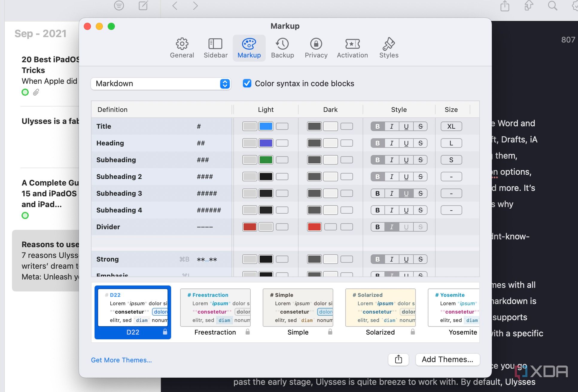Toggle italic for the Heading row
Image resolution: width=578 pixels, height=392 pixels.
[x=392, y=143]
